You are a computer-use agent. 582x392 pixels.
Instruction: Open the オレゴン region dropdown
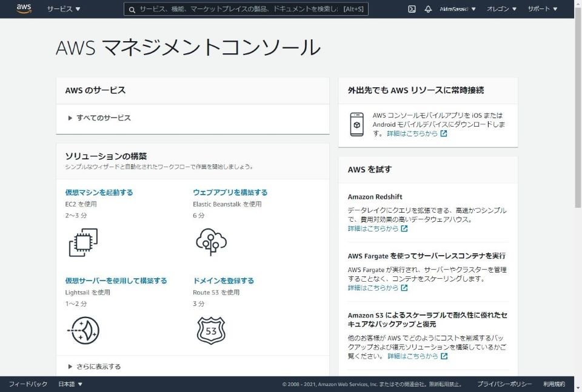pos(501,9)
